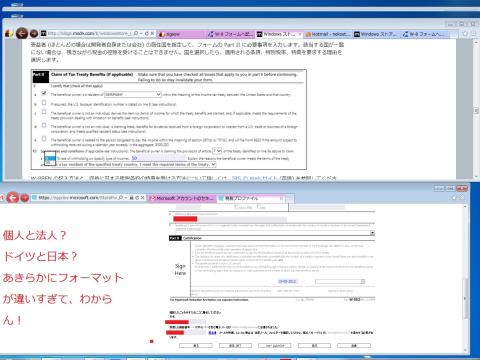
Task: Click lower window scrollbar up arrow
Action: 465,207
